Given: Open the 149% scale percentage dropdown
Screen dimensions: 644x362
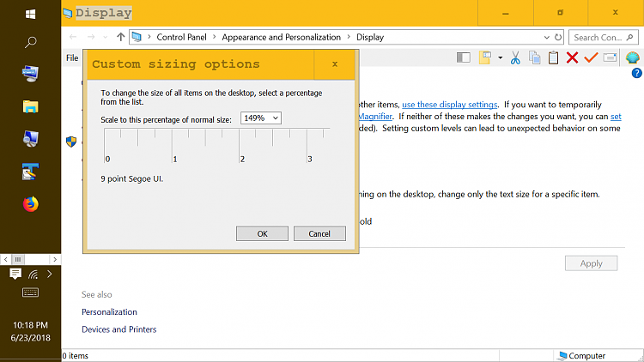Looking at the screenshot, I should pos(261,118).
